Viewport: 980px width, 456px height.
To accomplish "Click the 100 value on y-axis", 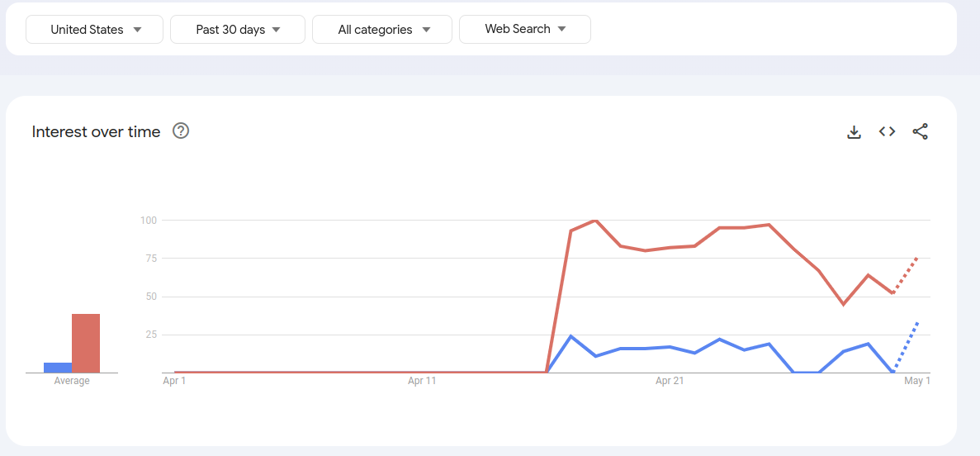I will (149, 221).
